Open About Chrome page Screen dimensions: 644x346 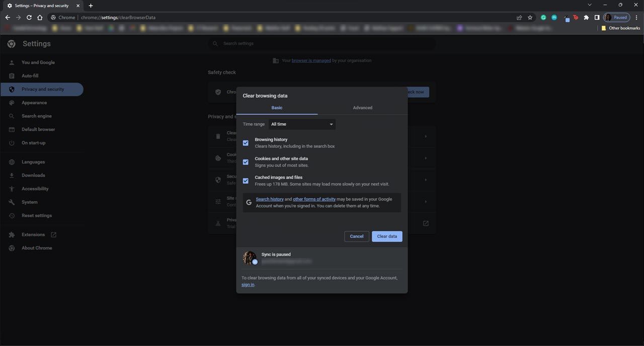pos(37,248)
